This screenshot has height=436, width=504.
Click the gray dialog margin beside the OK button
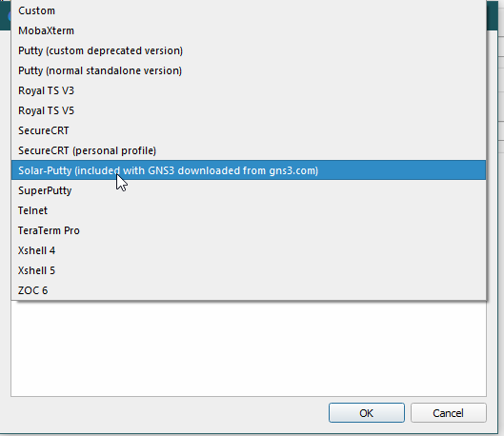(x=167, y=414)
